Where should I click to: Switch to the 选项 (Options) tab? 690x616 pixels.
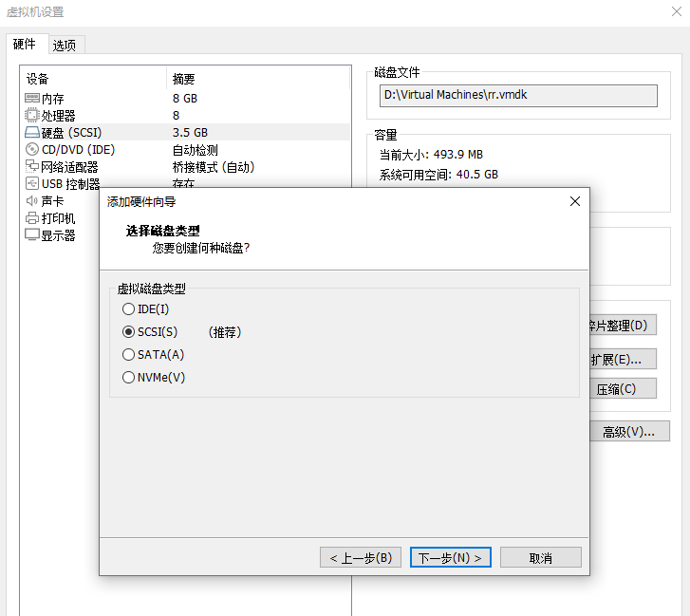pos(65,45)
